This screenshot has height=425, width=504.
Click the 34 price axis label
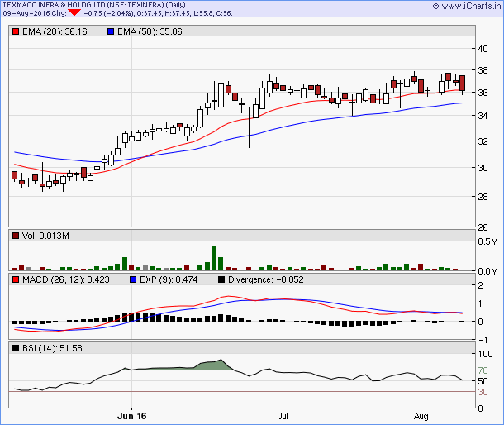pyautogui.click(x=483, y=116)
